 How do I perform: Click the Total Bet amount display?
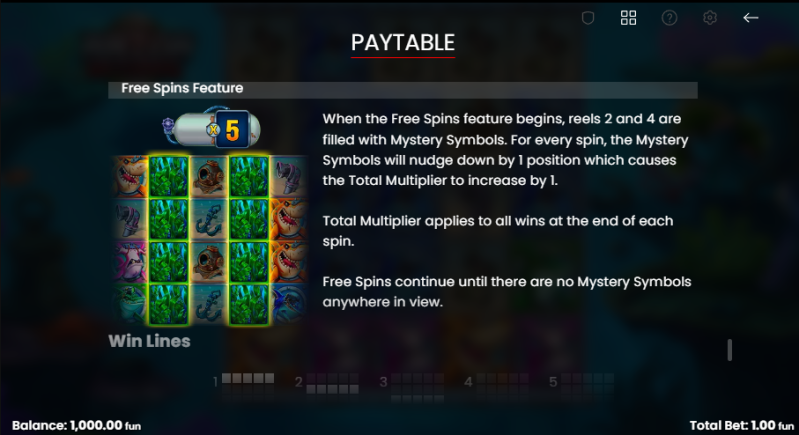click(x=741, y=425)
